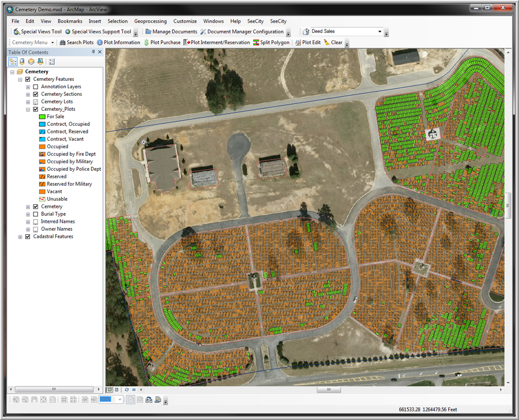Click the Plot Edit tool

pos(308,43)
